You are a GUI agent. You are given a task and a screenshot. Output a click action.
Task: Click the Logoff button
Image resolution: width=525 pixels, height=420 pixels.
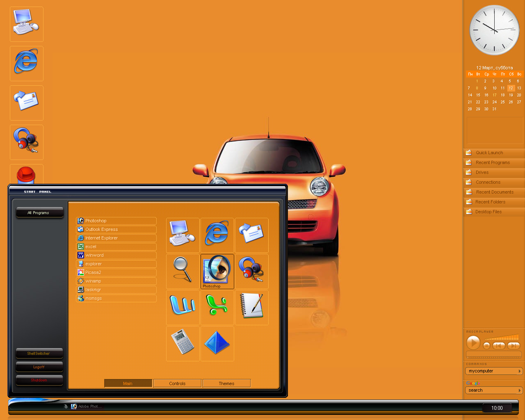(39, 367)
